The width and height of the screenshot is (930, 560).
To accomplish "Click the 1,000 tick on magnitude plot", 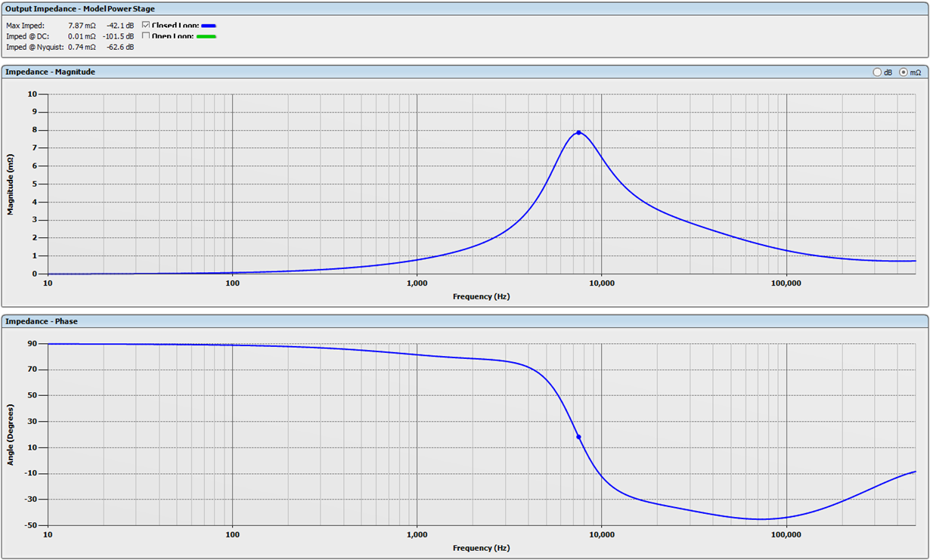I will (x=417, y=283).
